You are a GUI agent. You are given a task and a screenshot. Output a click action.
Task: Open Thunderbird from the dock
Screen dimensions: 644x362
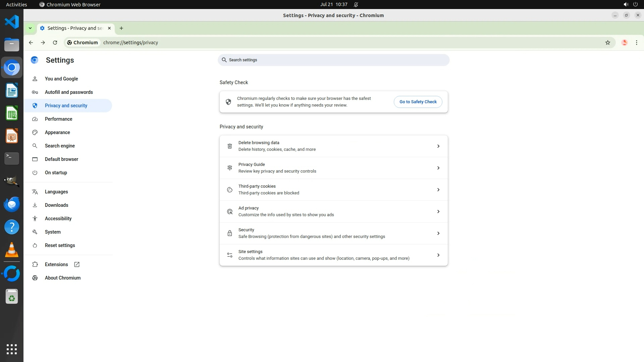(12, 204)
